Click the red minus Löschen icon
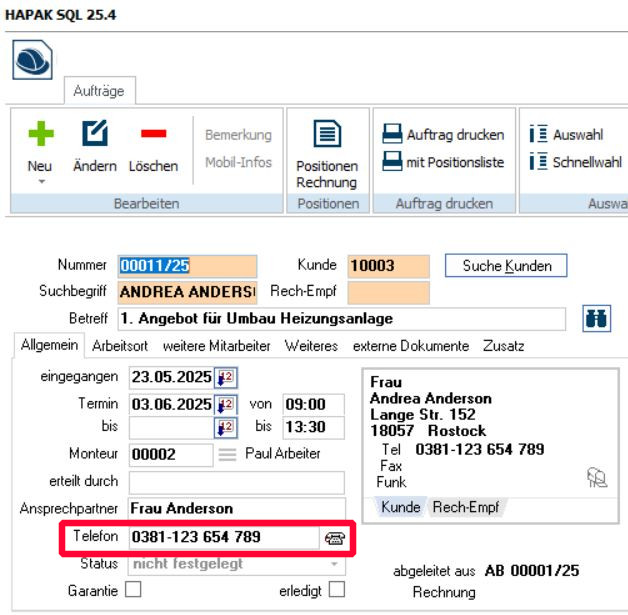Screen dimensions: 628x615 point(152,134)
